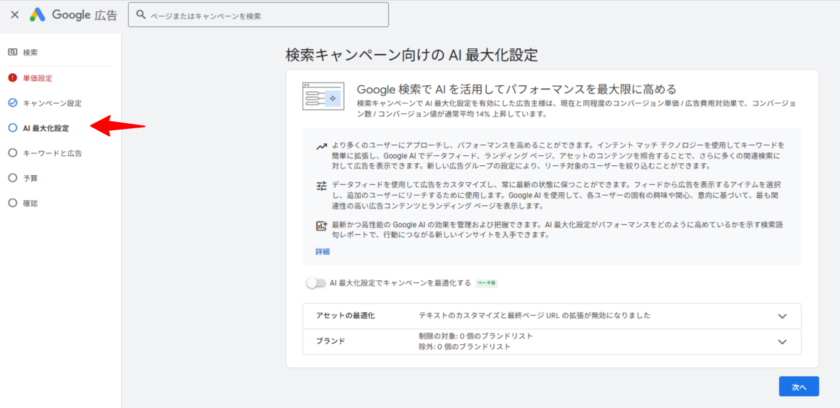Click the circle icon beside 予算
Image resolution: width=840 pixels, height=408 pixels.
[12, 178]
